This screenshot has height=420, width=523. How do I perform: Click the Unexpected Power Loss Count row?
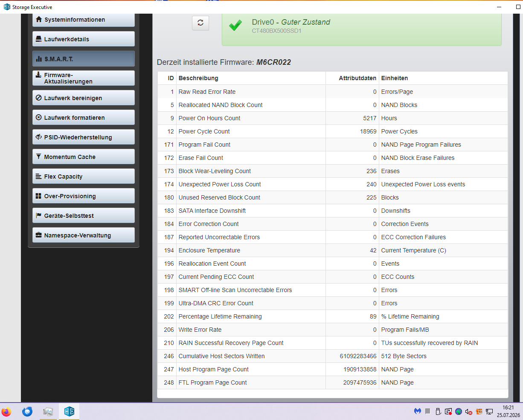tap(333, 184)
